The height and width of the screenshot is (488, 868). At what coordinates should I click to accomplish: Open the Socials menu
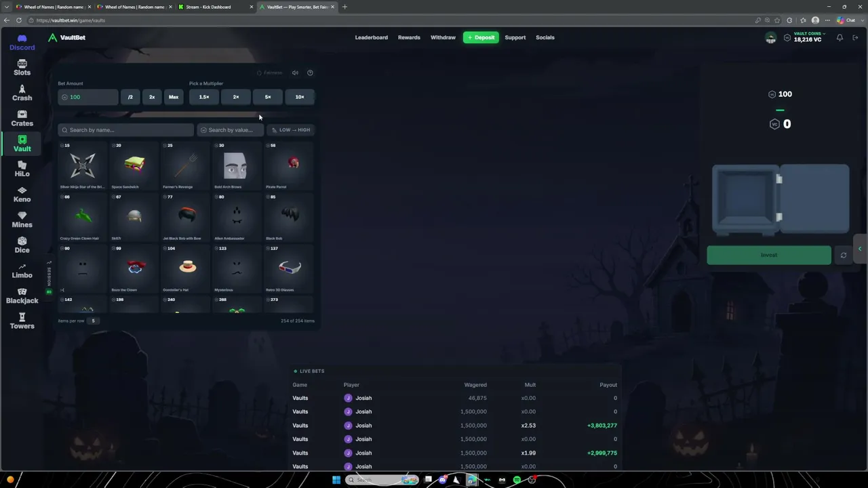[545, 37]
